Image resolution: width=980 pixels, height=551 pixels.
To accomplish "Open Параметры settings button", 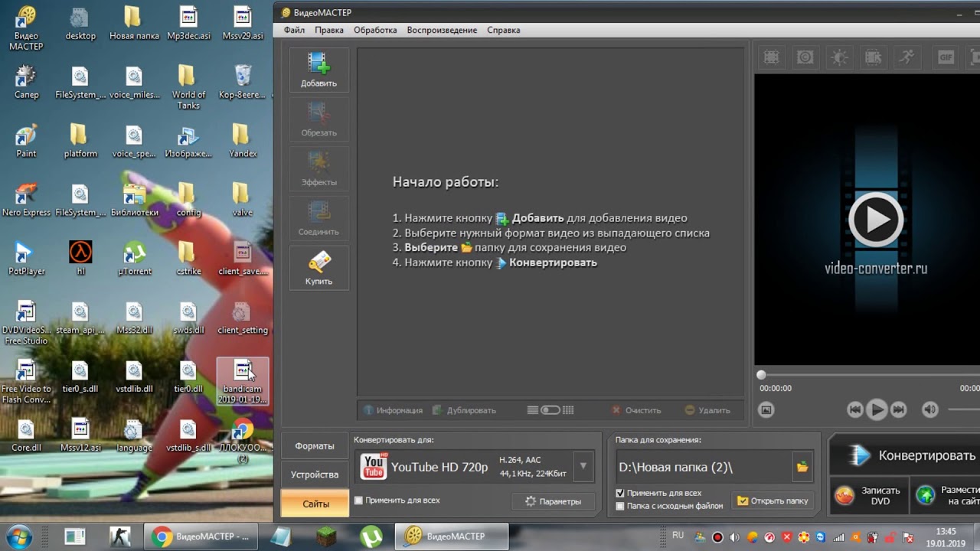I will pos(553,501).
